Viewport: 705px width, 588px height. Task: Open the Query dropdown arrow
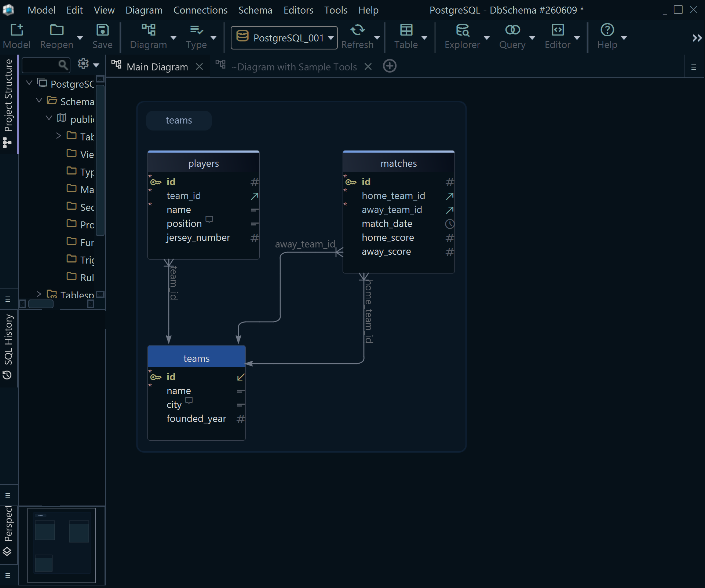pos(532,38)
